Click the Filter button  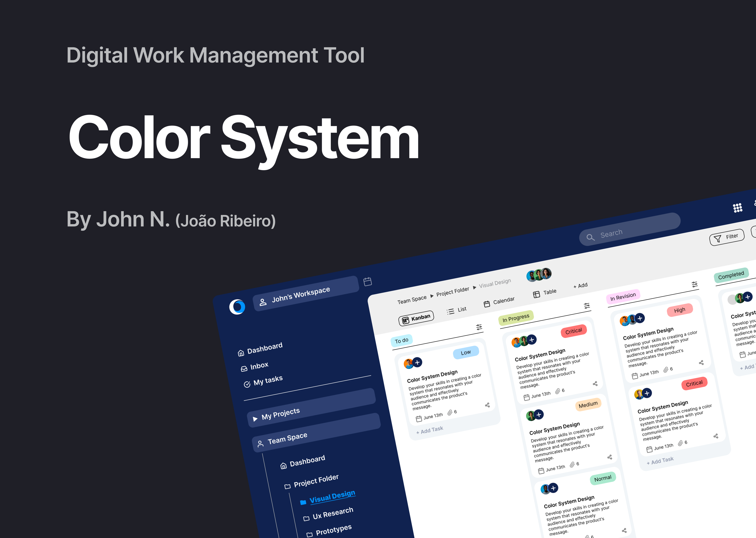727,237
